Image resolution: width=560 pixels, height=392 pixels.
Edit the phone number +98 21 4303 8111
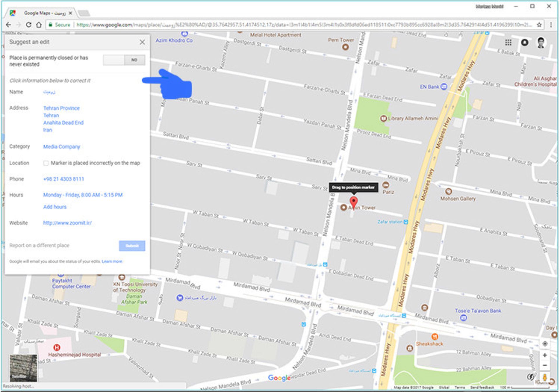[x=64, y=179]
